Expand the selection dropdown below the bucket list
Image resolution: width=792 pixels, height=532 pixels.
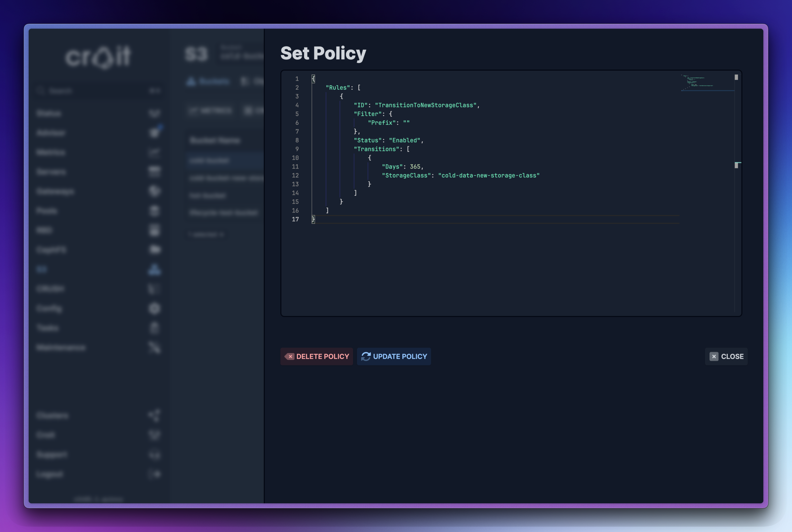(206, 234)
